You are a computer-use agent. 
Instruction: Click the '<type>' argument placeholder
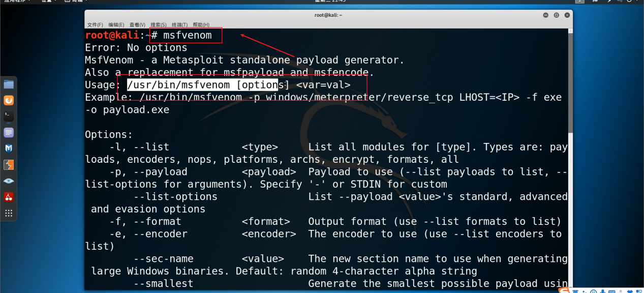click(260, 147)
